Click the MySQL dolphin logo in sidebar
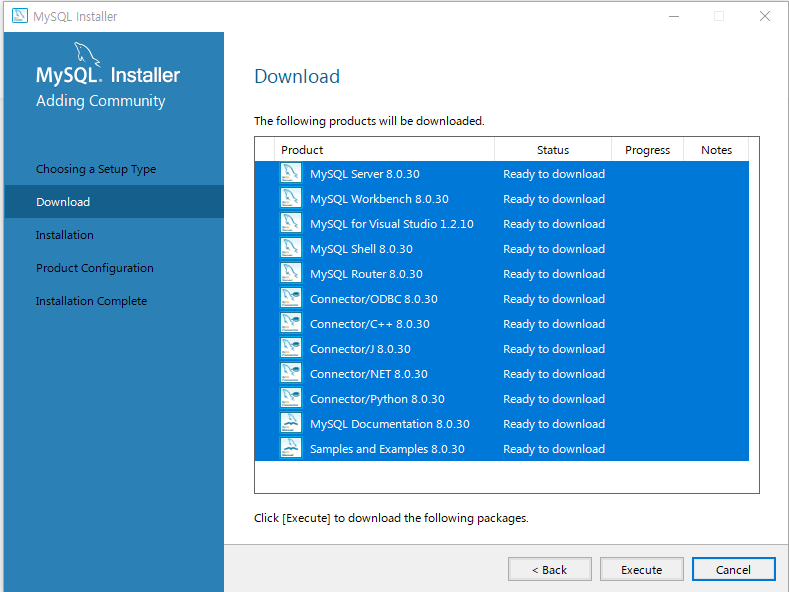 click(x=87, y=54)
